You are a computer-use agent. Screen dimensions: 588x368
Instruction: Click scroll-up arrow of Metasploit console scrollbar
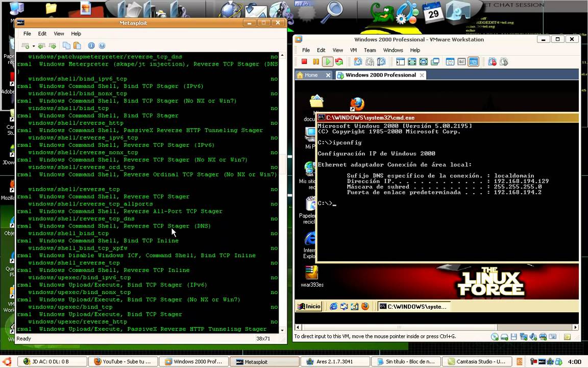coord(282,55)
